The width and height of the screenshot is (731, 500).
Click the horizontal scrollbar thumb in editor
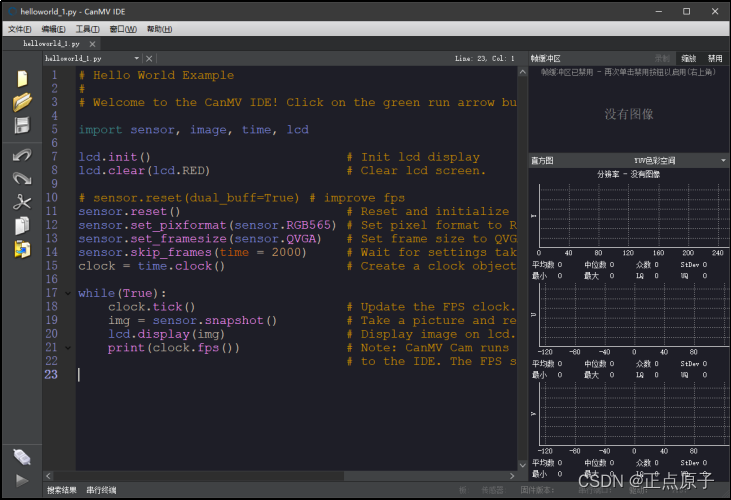point(199,476)
